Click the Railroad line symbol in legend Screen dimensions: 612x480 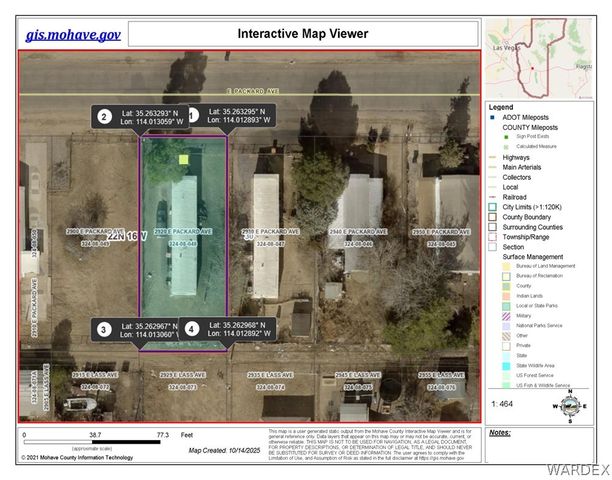coord(493,197)
